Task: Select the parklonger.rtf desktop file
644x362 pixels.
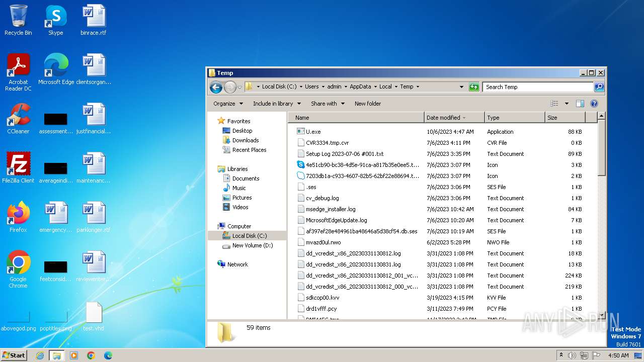Action: pyautogui.click(x=94, y=217)
